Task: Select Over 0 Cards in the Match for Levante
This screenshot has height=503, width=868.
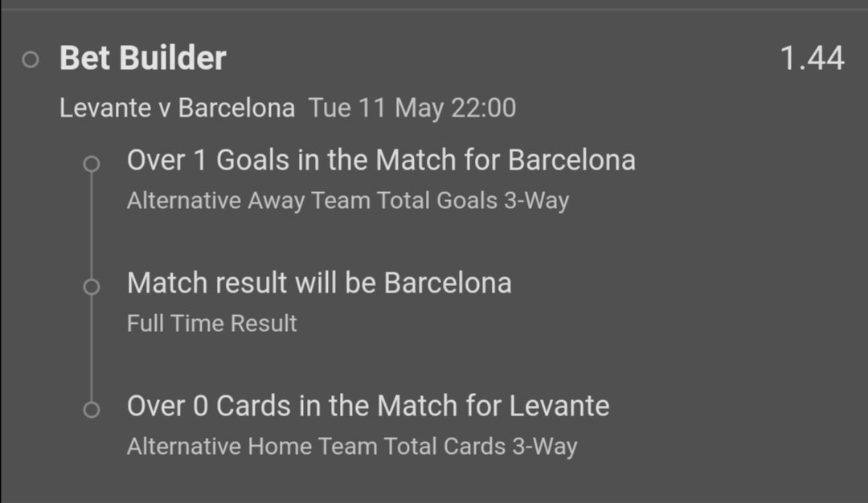Action: click(x=368, y=406)
